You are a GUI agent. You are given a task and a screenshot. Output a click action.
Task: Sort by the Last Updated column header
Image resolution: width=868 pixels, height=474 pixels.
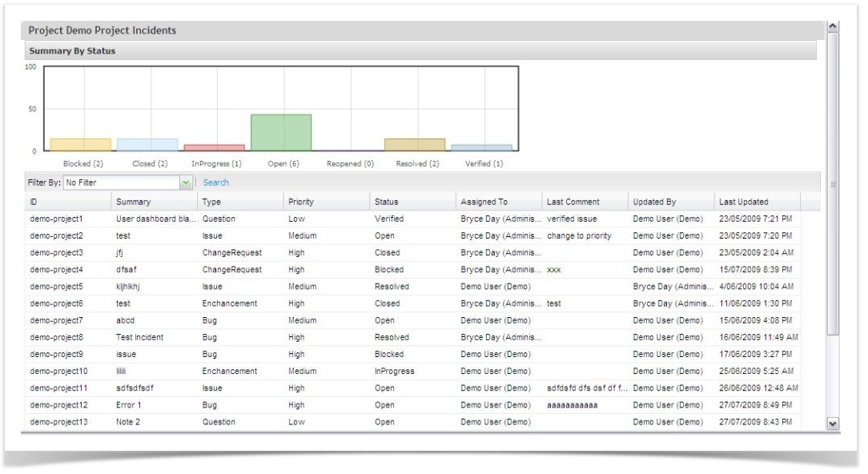coord(743,202)
